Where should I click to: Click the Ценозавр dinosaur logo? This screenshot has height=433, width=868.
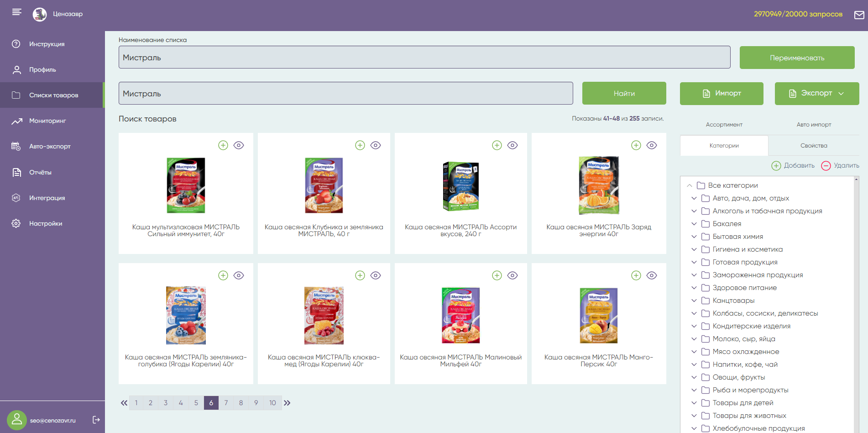point(40,14)
